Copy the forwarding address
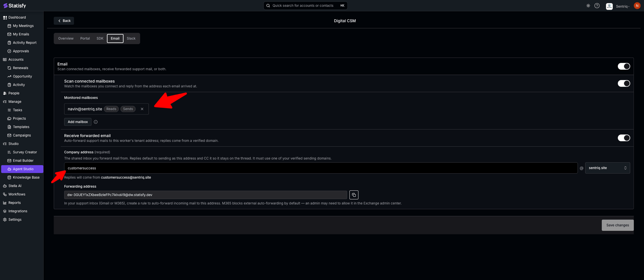 click(354, 195)
